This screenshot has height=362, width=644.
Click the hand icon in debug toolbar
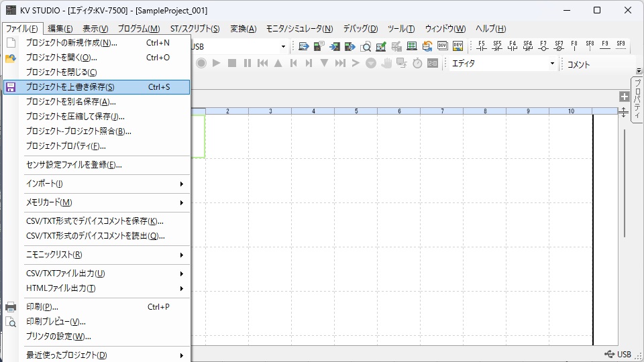[386, 63]
